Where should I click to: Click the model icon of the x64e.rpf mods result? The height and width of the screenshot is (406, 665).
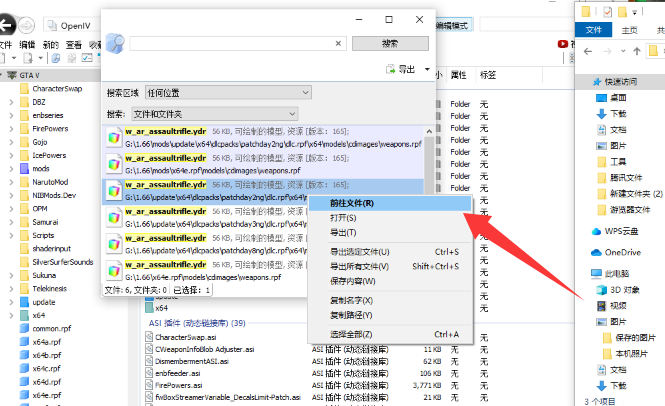(x=114, y=164)
